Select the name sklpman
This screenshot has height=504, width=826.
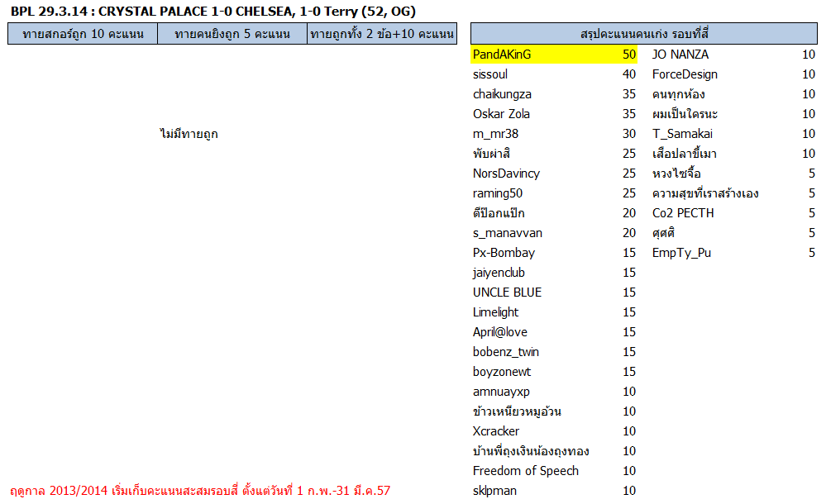494,491
